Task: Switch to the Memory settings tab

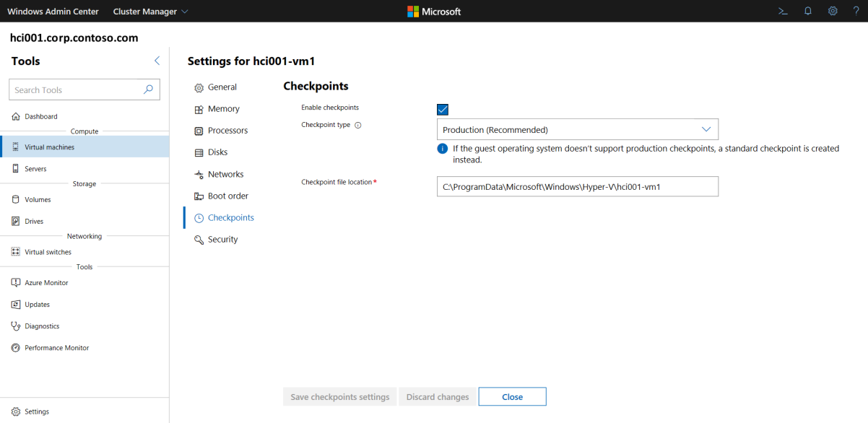Action: pyautogui.click(x=223, y=109)
